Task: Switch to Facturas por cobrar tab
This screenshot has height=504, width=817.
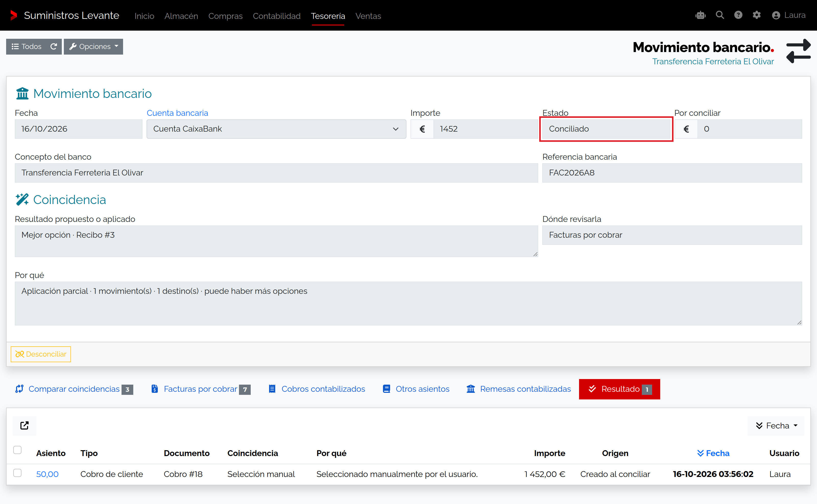Action: point(201,389)
